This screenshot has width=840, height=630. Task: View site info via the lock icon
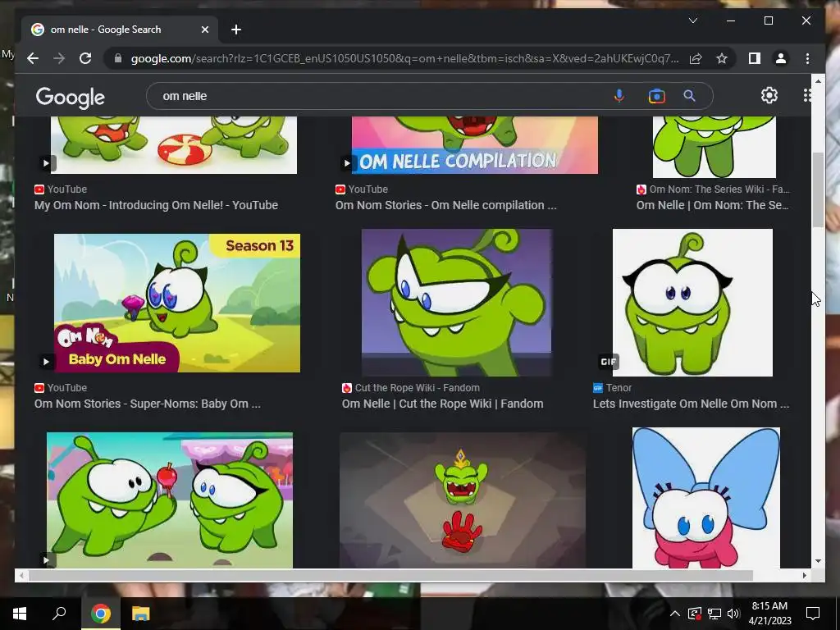click(x=118, y=58)
